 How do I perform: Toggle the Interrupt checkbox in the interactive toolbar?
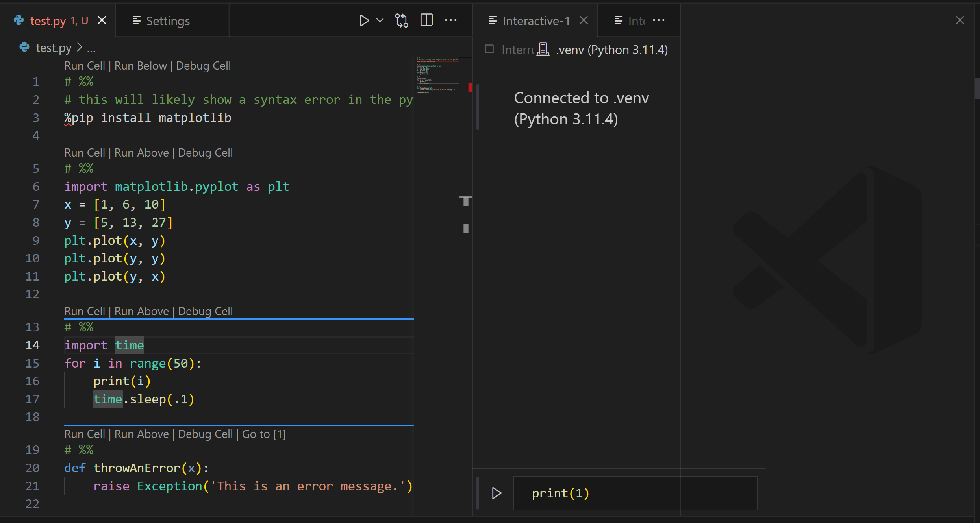[x=489, y=49]
